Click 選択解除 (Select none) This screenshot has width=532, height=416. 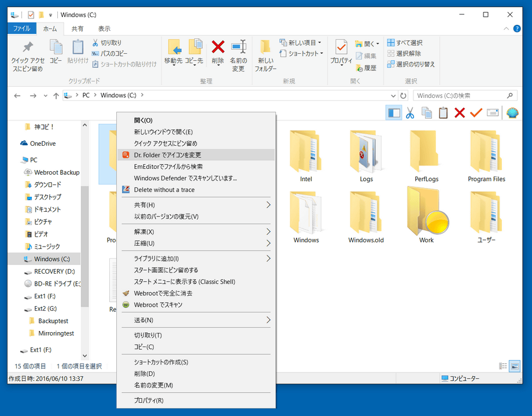tap(404, 53)
